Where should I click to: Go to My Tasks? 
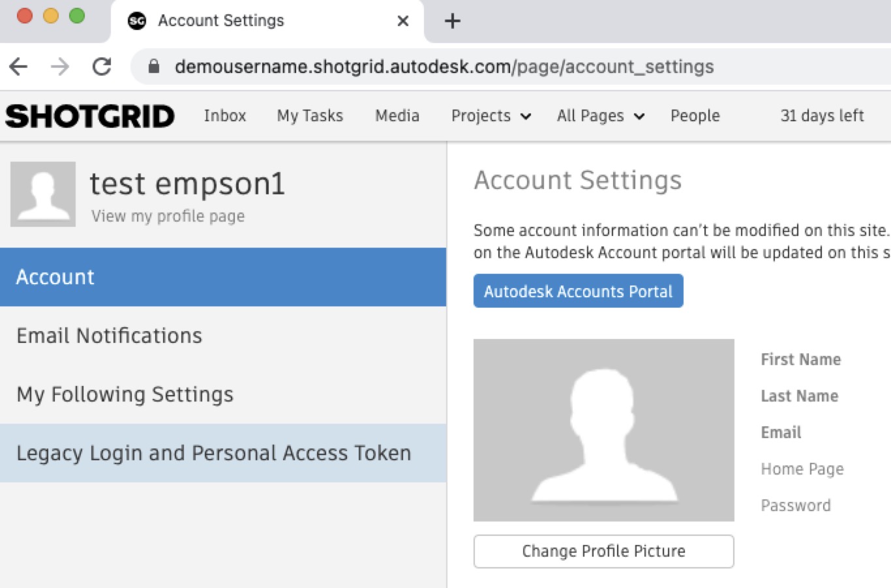(310, 116)
